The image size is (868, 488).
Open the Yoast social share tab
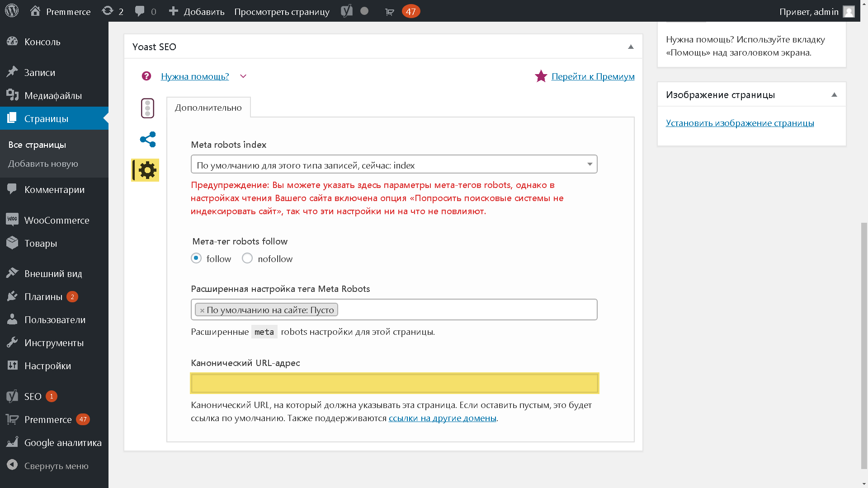coord(148,140)
